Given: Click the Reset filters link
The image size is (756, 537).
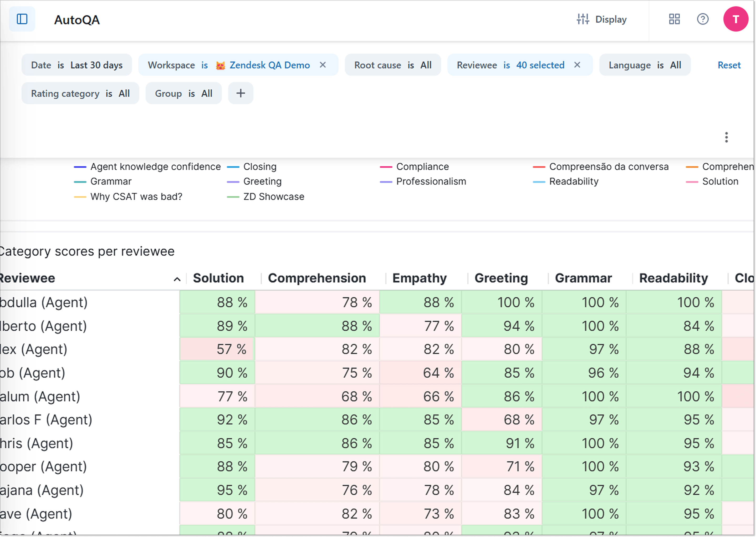Looking at the screenshot, I should (x=729, y=65).
